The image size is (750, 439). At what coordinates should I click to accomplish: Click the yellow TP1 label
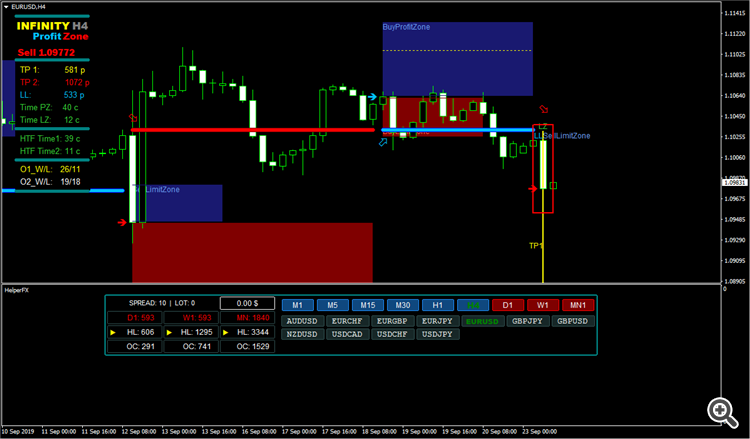tap(536, 246)
